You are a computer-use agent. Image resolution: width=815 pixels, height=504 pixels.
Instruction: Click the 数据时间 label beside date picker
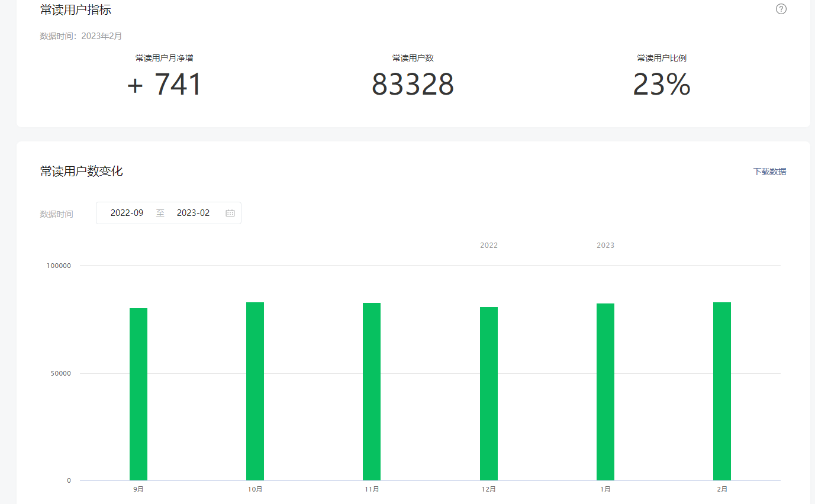pos(57,214)
